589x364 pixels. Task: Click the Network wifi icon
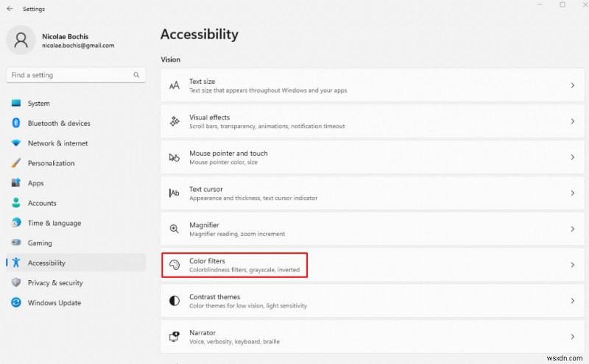[x=16, y=143]
